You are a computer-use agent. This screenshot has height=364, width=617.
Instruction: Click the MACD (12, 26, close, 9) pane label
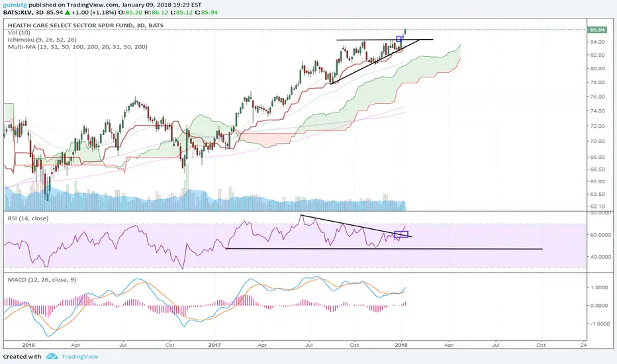coord(42,280)
